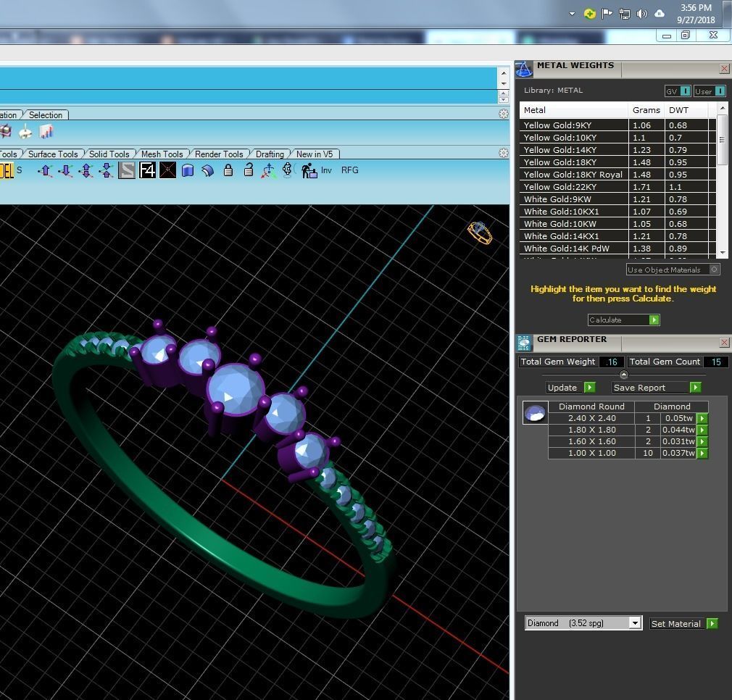Image resolution: width=732 pixels, height=700 pixels.
Task: Switch to the Render Tools tab
Action: click(x=219, y=154)
